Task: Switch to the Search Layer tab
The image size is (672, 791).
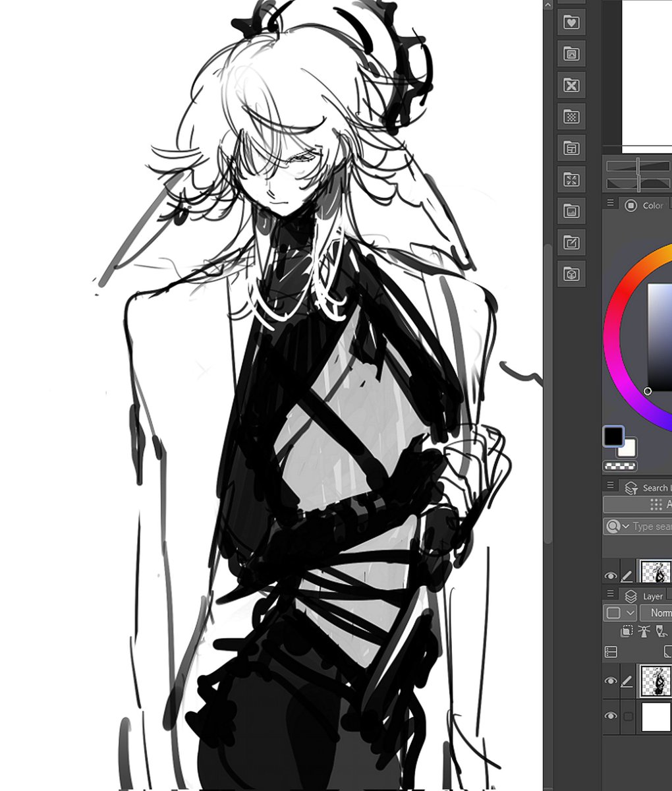Action: (646, 488)
